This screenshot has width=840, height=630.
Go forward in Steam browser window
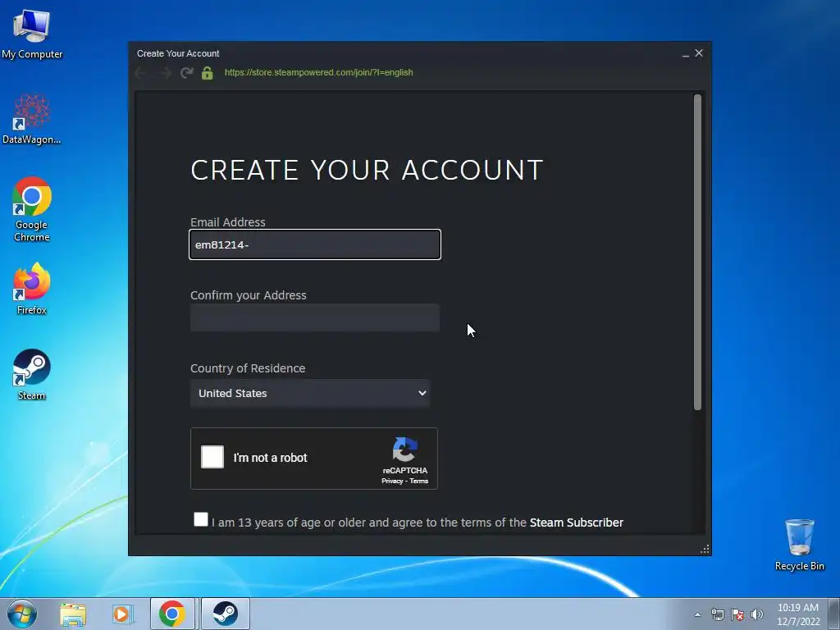pos(164,73)
